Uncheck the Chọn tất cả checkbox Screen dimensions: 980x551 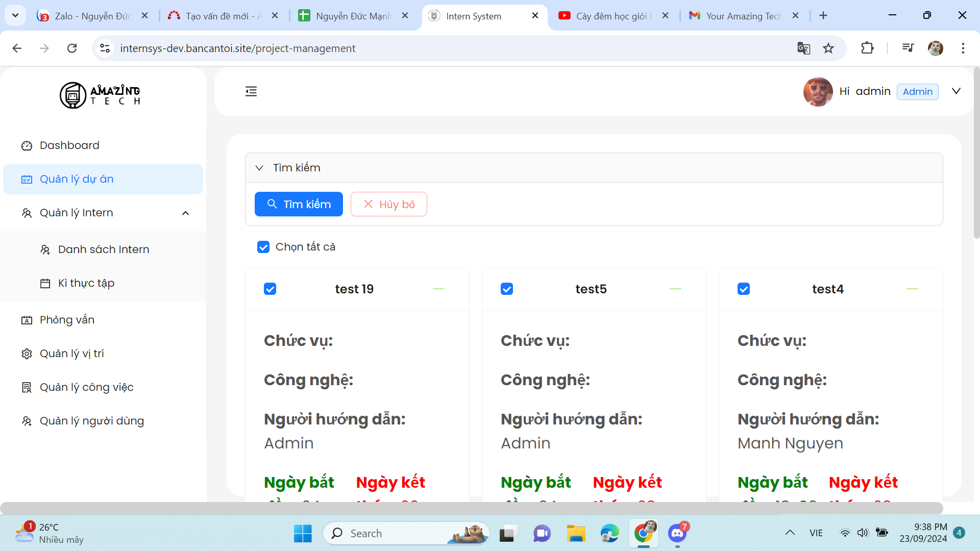pyautogui.click(x=263, y=247)
